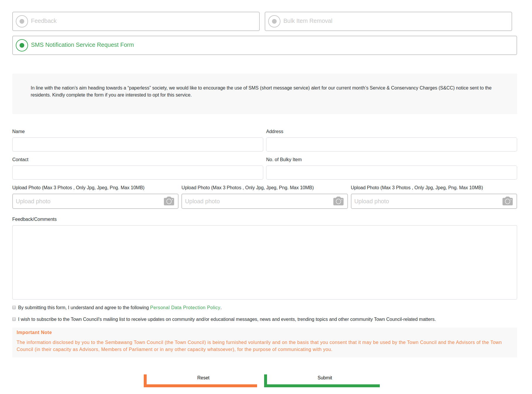The height and width of the screenshot is (394, 532).
Task: Open the Personal Data Protection Policy link
Action: pyautogui.click(x=185, y=307)
